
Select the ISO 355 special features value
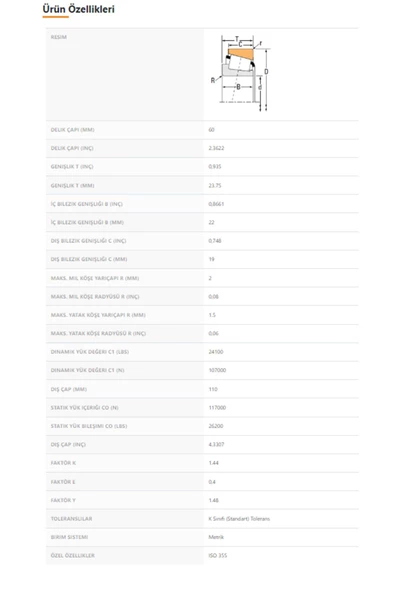[218, 555]
